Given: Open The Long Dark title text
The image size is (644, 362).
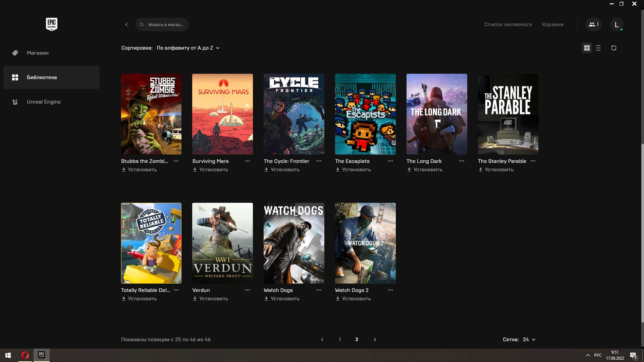Looking at the screenshot, I should tap(424, 161).
